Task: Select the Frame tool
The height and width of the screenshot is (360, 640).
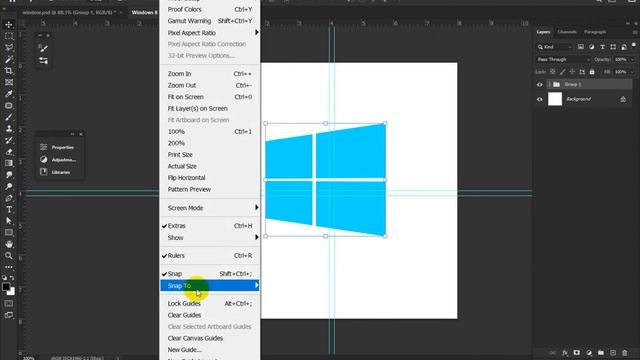Action: point(9,82)
